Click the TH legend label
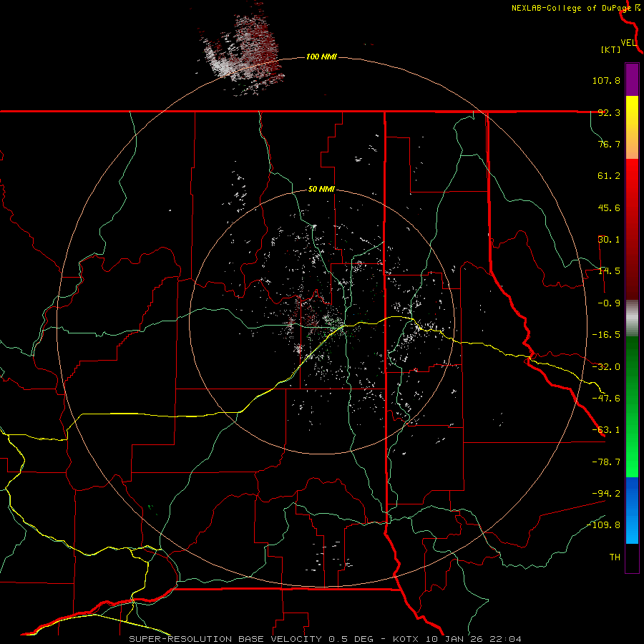Viewport: 644px width, 644px height. click(615, 557)
